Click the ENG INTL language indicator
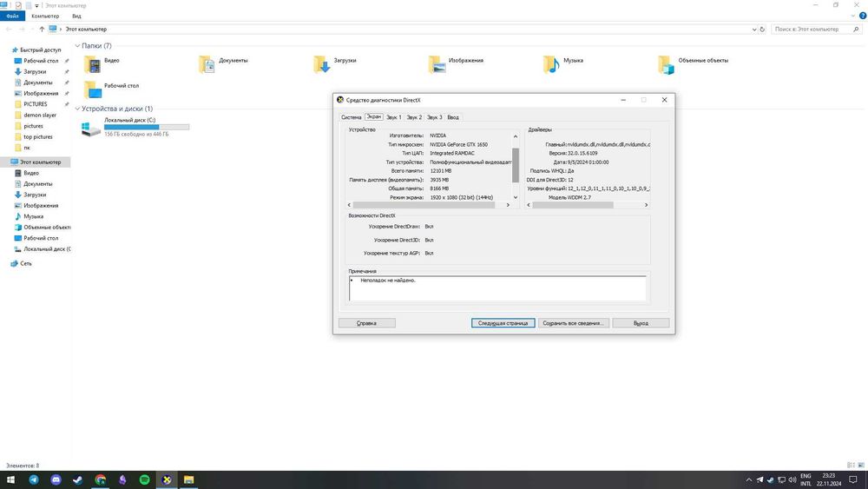868x489 pixels. [806, 479]
